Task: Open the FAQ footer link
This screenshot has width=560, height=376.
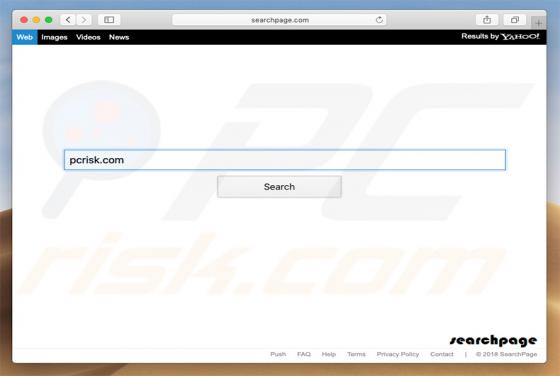Action: click(x=304, y=354)
